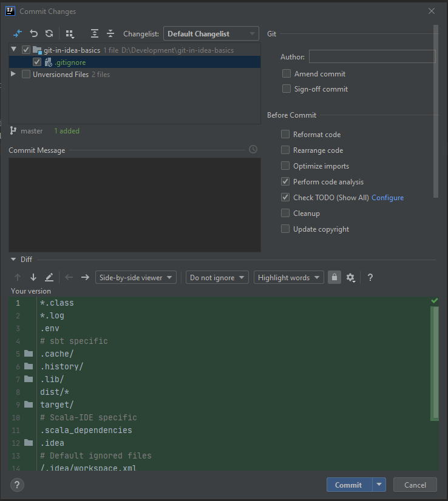This screenshot has width=448, height=501.
Task: Click the master branch icon
Action: (x=13, y=130)
